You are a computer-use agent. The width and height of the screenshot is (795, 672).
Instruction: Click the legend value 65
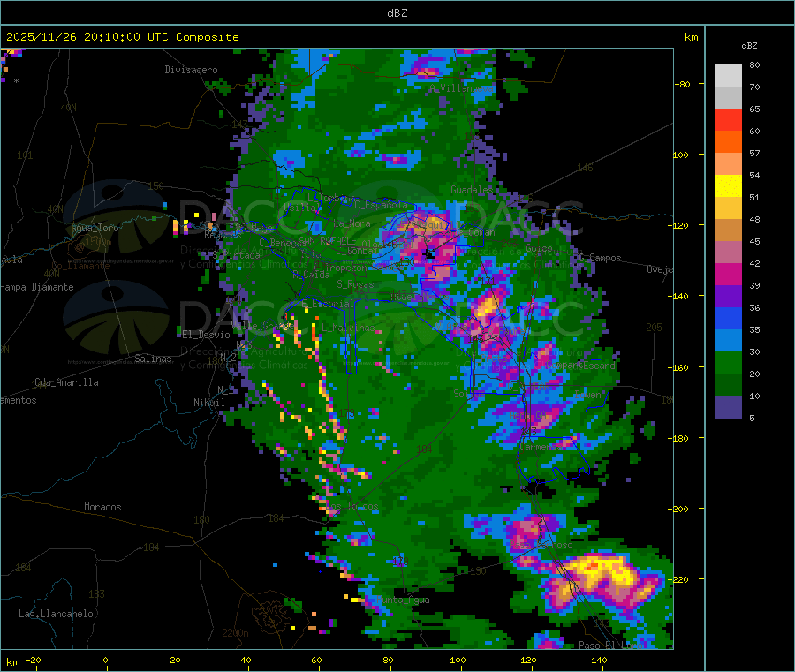pyautogui.click(x=754, y=109)
